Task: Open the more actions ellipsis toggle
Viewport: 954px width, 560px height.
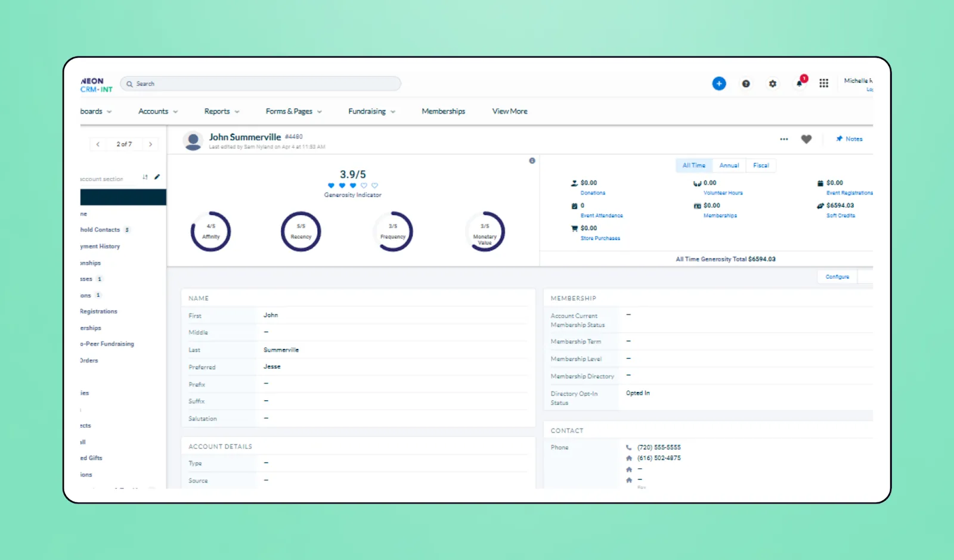Action: tap(783, 139)
